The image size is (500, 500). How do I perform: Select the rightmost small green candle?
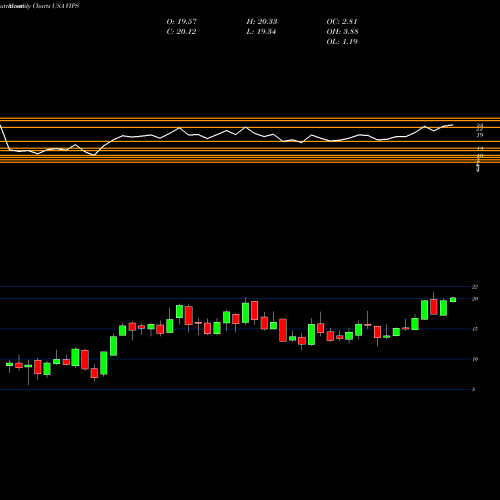pyautogui.click(x=453, y=299)
